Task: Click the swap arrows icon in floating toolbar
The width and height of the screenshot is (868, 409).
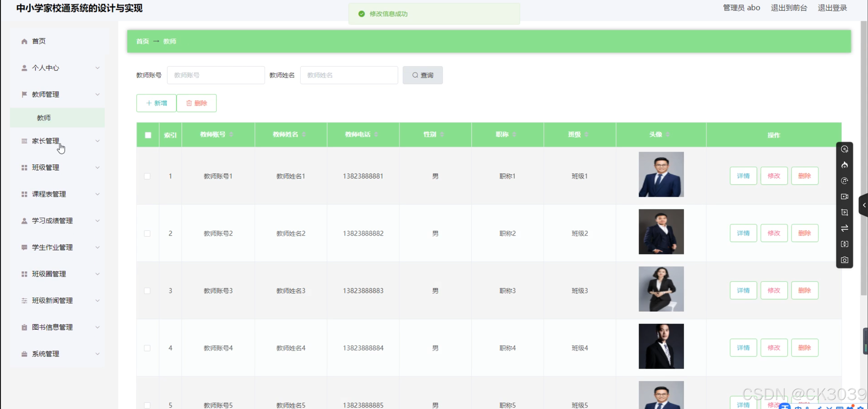Action: 844,228
